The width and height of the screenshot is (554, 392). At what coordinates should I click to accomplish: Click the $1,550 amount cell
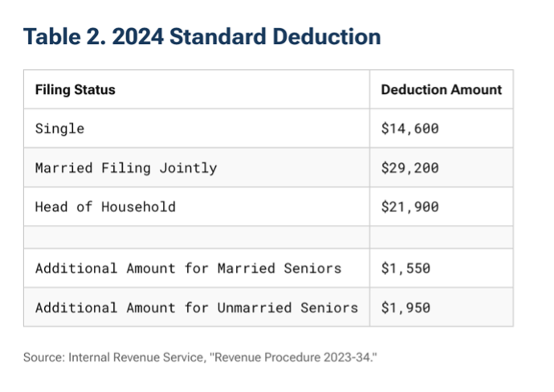[x=405, y=268]
